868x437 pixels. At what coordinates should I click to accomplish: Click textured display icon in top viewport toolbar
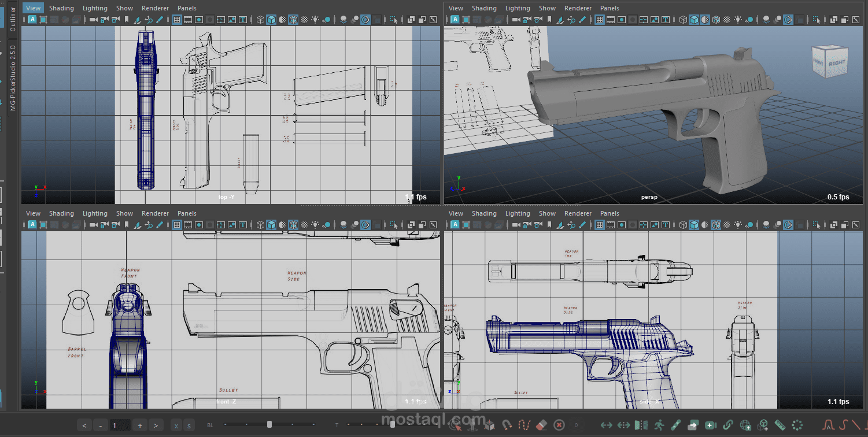(x=304, y=20)
